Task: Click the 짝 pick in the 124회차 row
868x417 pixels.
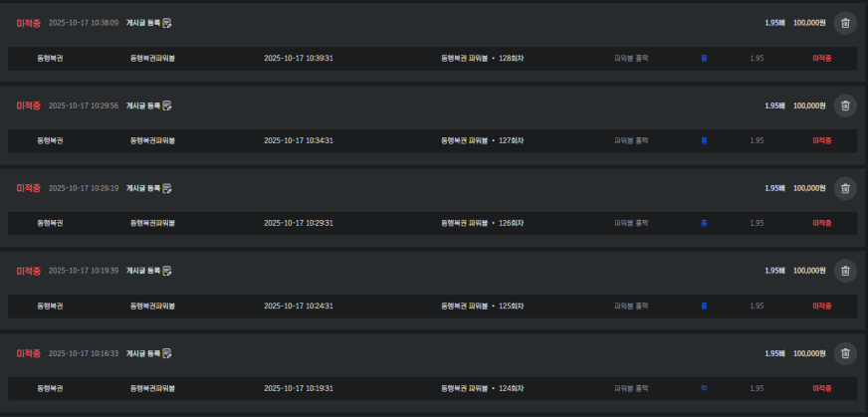Action: [x=704, y=388]
